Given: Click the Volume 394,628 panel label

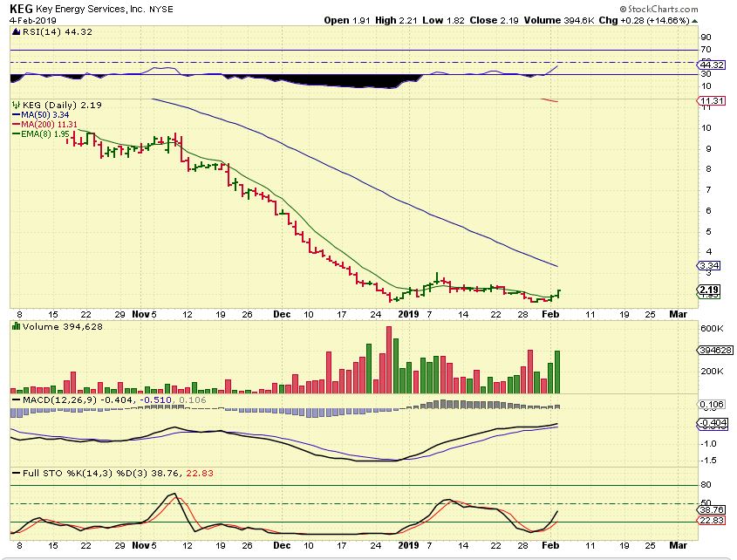Looking at the screenshot, I should 63,327.
